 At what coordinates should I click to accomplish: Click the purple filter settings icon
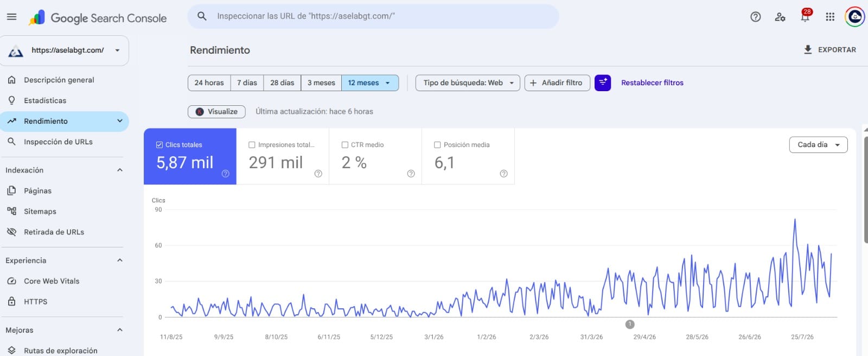point(603,82)
